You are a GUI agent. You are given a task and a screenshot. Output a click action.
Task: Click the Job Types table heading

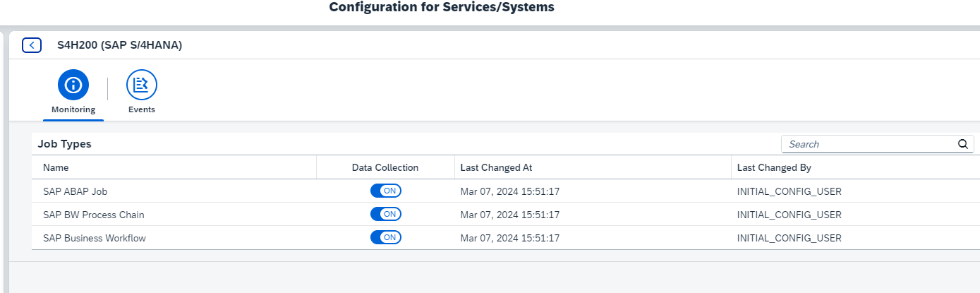coord(64,144)
